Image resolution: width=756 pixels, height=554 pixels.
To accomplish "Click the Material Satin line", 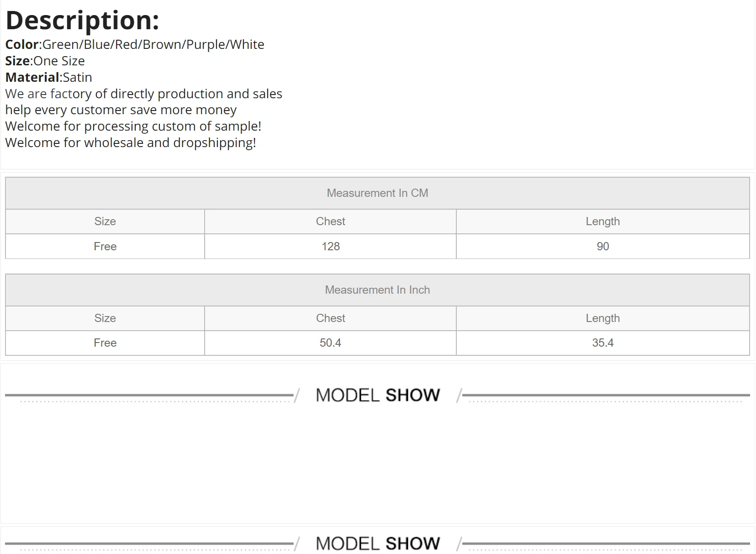I will tap(48, 77).
